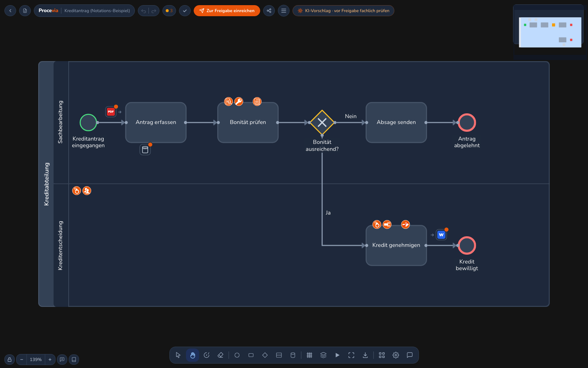Add a rectangle task shape

[x=251, y=355]
